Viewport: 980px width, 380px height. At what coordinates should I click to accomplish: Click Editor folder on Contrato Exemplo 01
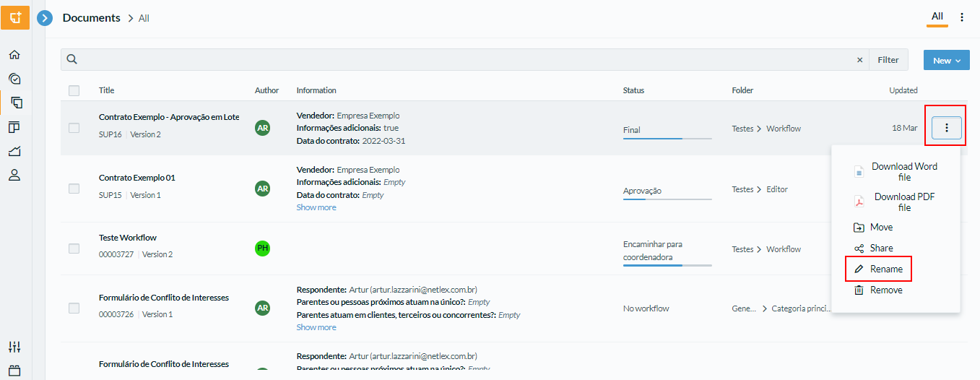tap(777, 189)
